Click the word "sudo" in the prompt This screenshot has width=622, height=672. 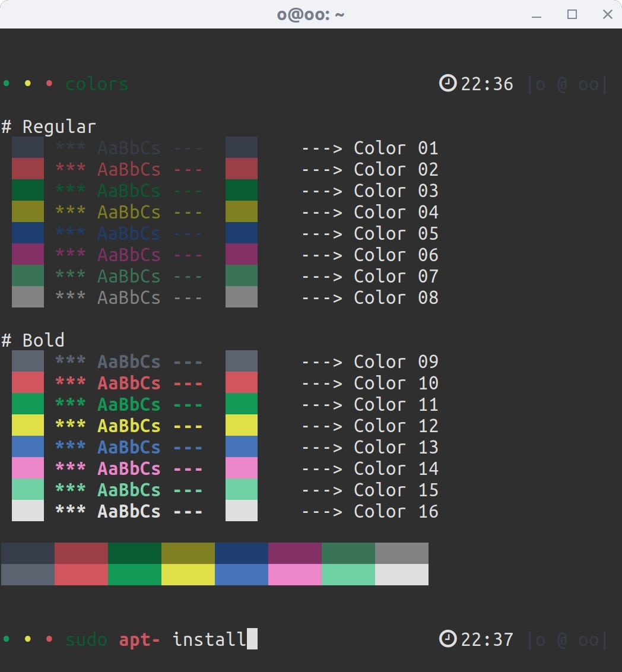(x=87, y=639)
